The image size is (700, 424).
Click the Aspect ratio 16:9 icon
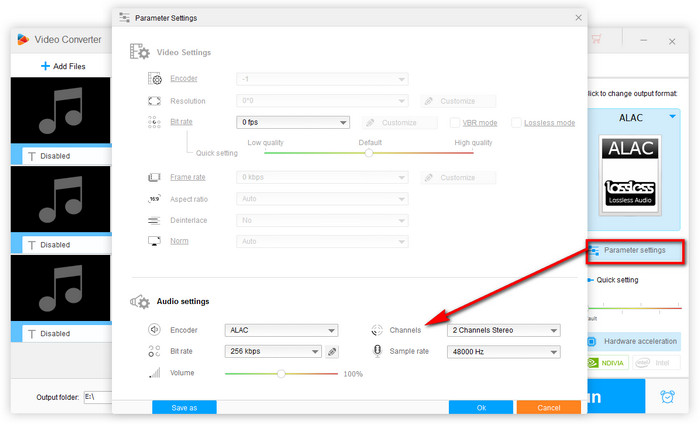tap(154, 199)
